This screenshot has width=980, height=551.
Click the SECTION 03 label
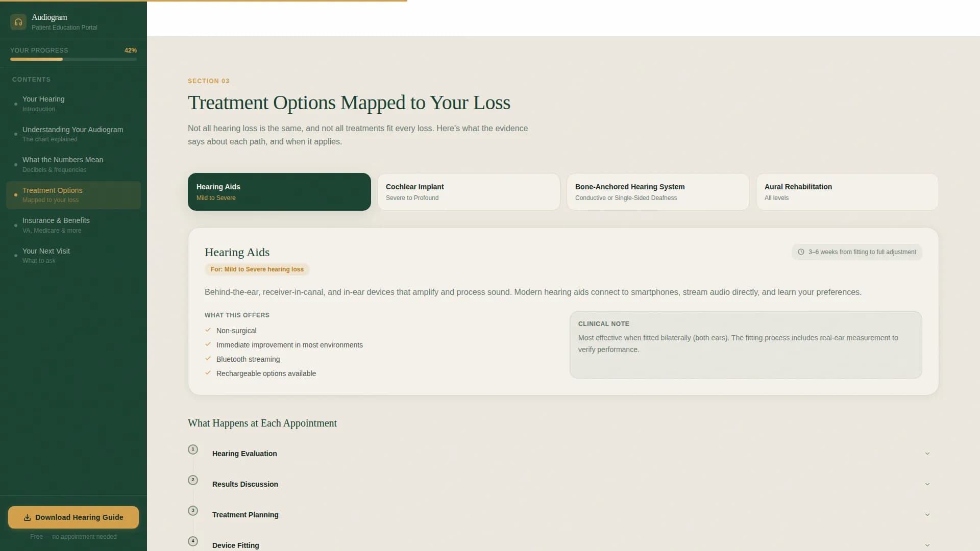[208, 81]
